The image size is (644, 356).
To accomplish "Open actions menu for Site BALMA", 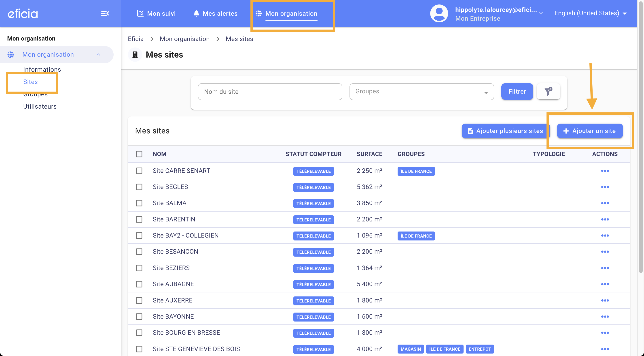I will tap(605, 203).
